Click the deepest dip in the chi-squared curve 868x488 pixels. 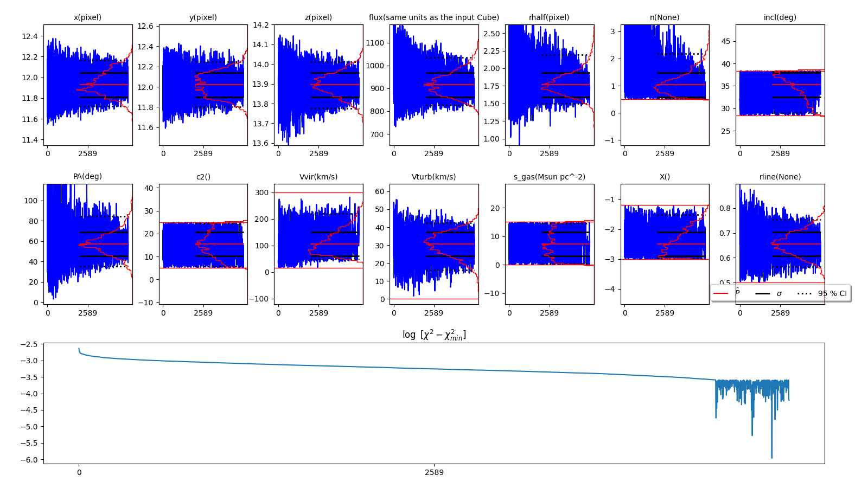[x=771, y=457]
